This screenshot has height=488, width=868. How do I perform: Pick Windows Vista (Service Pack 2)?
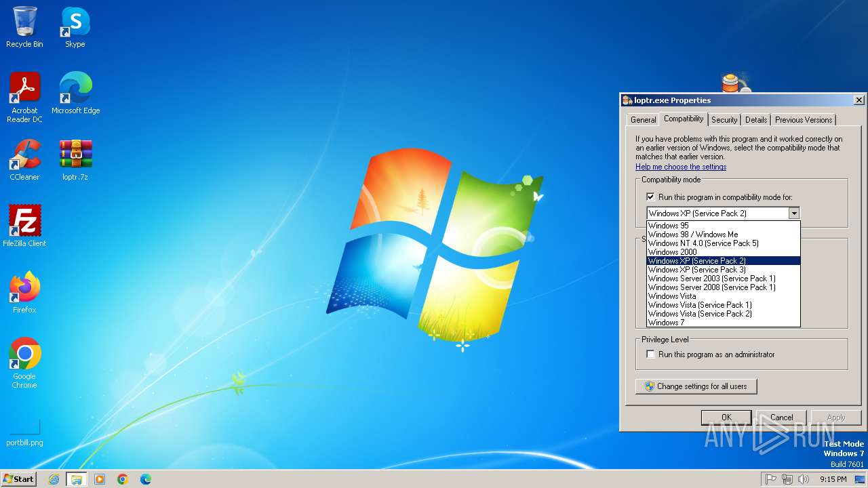[724, 314]
